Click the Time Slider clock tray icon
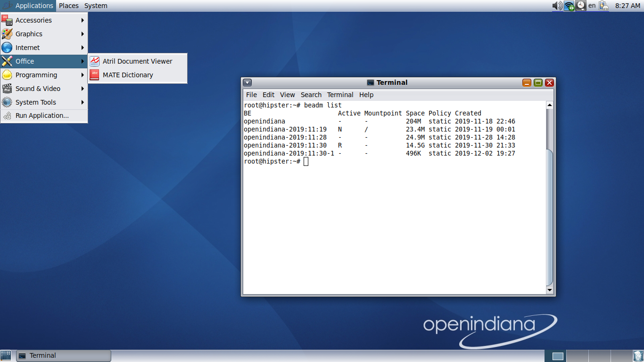 (581, 6)
